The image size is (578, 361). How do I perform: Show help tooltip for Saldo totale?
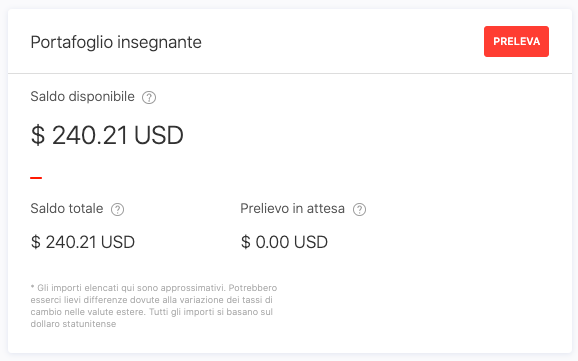pyautogui.click(x=118, y=209)
